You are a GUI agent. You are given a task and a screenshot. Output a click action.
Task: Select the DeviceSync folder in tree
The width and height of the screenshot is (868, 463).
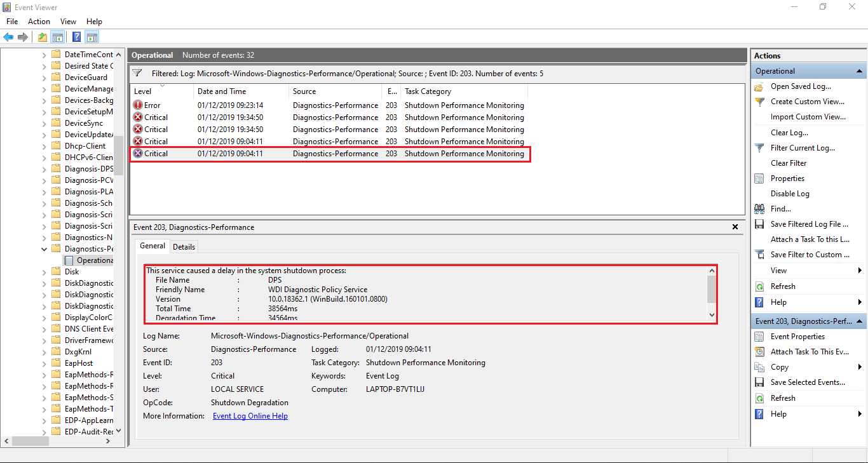click(83, 123)
